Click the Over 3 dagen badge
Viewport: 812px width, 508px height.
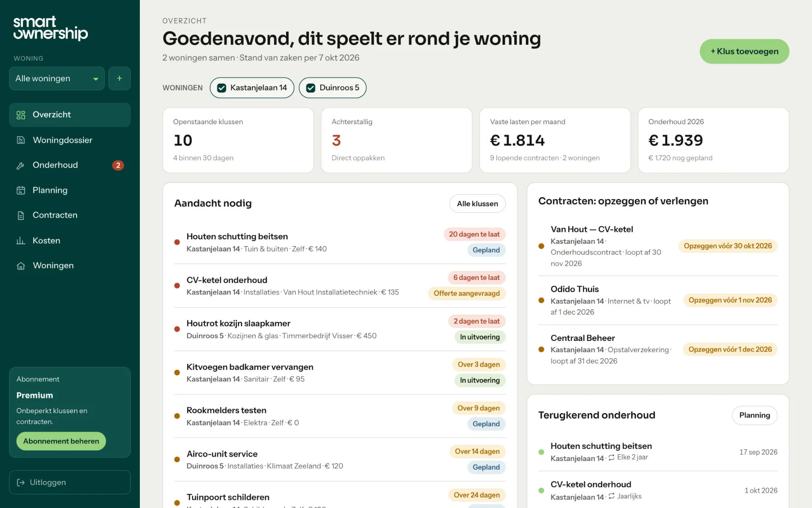[479, 364]
